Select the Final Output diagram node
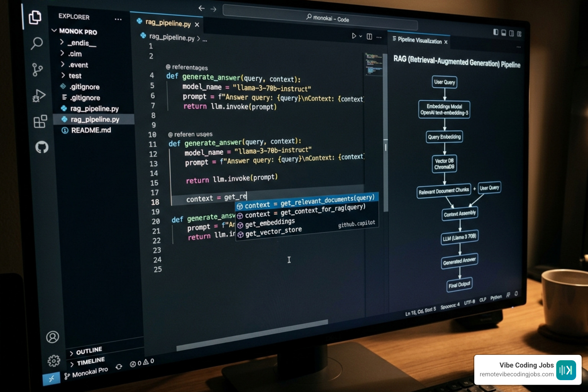The image size is (588, 392). pos(459,285)
